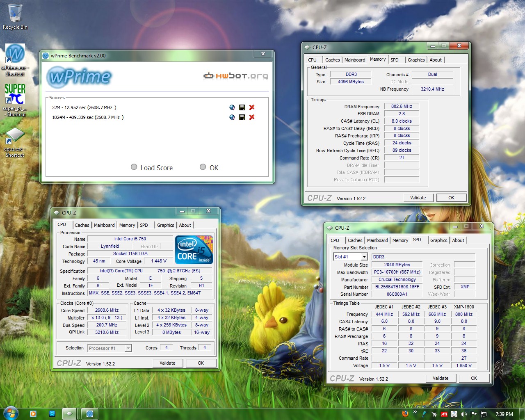Switch to wPrime via taskbar button

[90, 414]
